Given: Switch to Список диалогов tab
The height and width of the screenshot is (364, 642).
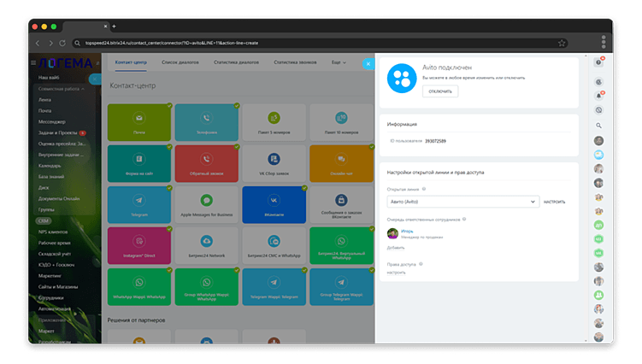Looking at the screenshot, I should (180, 62).
